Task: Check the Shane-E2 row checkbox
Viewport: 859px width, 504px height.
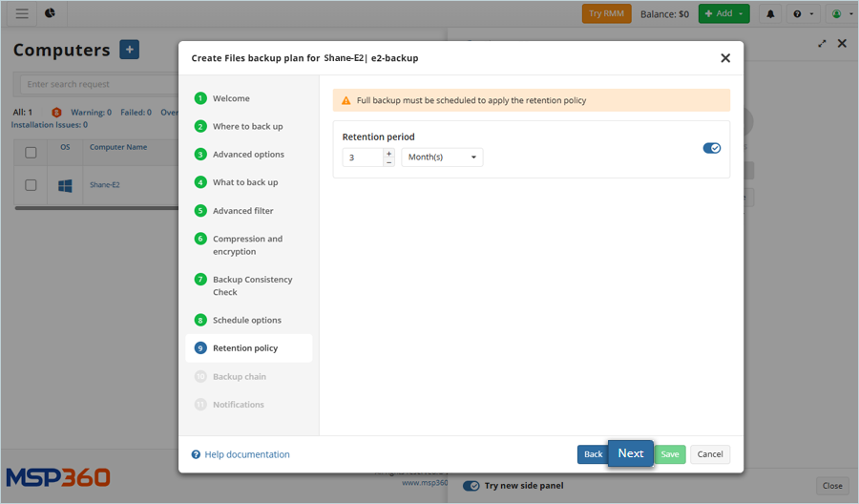Action: [31, 185]
